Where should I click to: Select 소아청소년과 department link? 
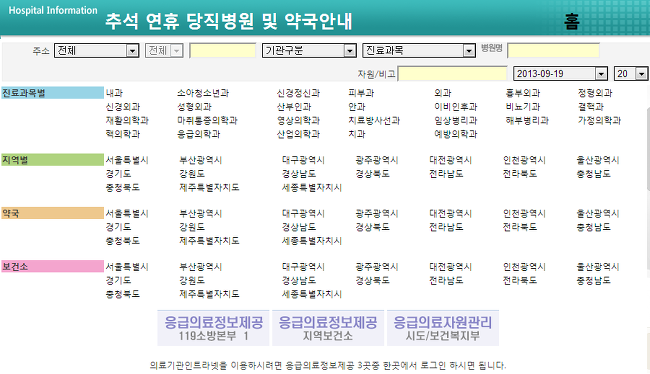coord(203,93)
